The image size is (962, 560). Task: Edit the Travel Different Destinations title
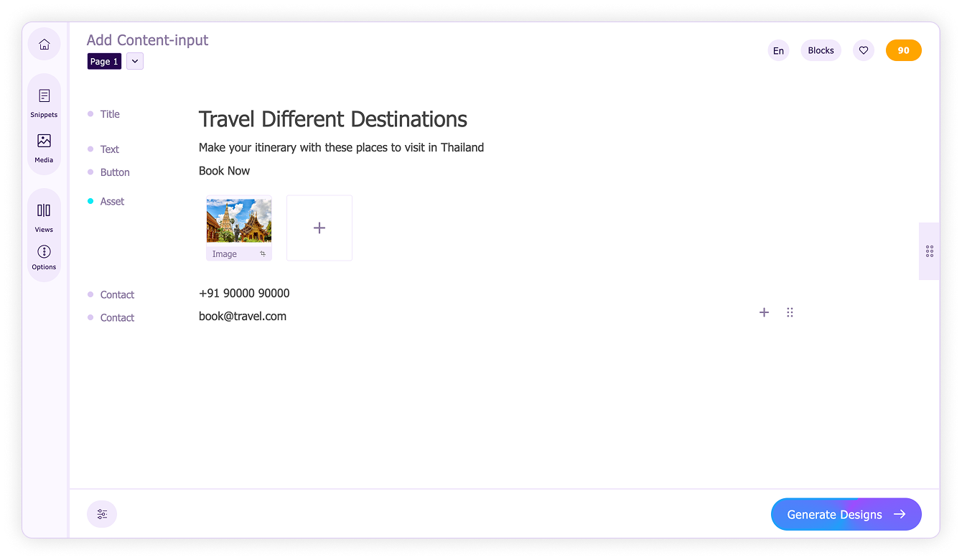click(x=333, y=119)
